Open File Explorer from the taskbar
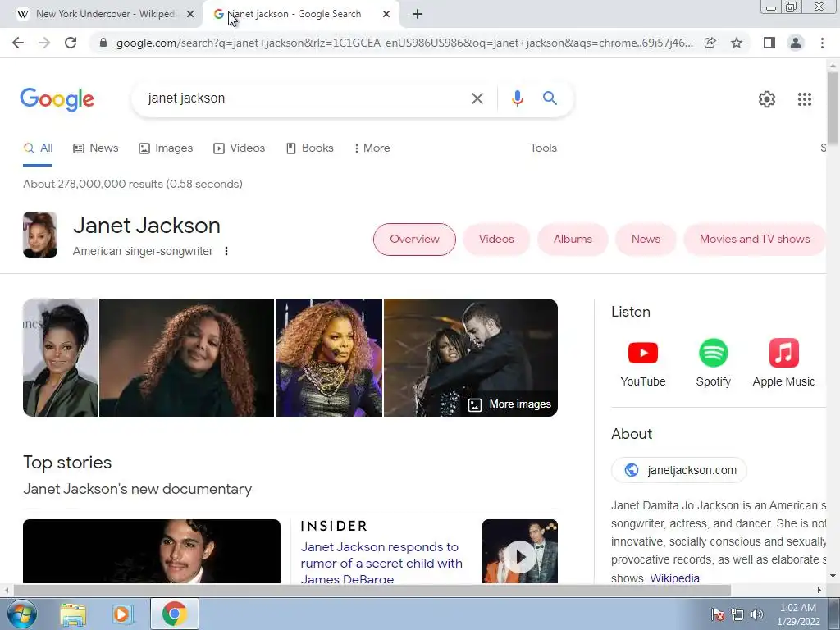The width and height of the screenshot is (840, 630). [x=73, y=614]
